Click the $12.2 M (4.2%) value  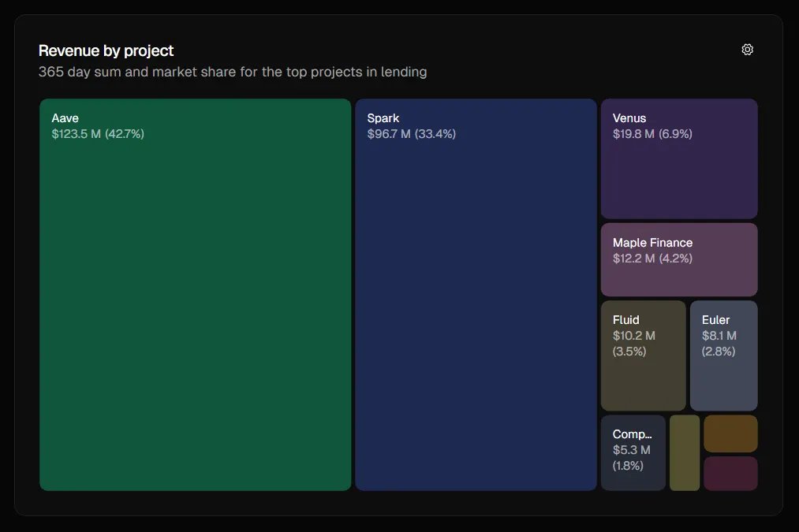(x=652, y=259)
